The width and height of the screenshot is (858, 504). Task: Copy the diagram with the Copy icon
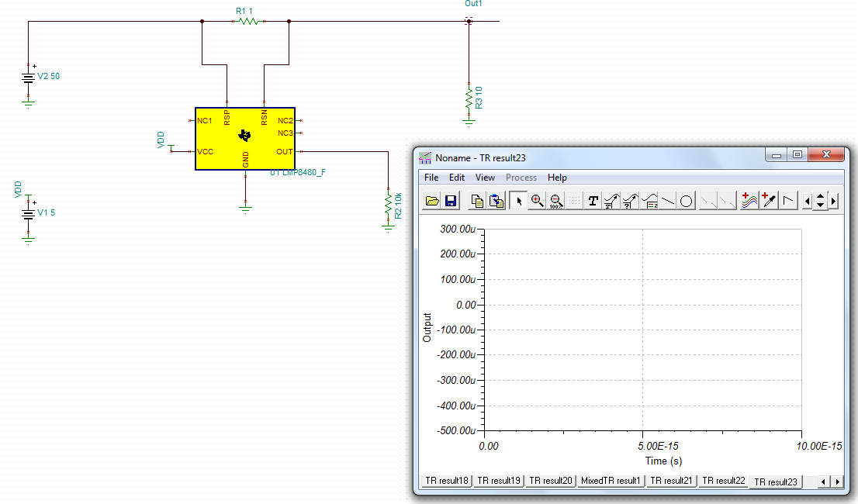pos(477,201)
